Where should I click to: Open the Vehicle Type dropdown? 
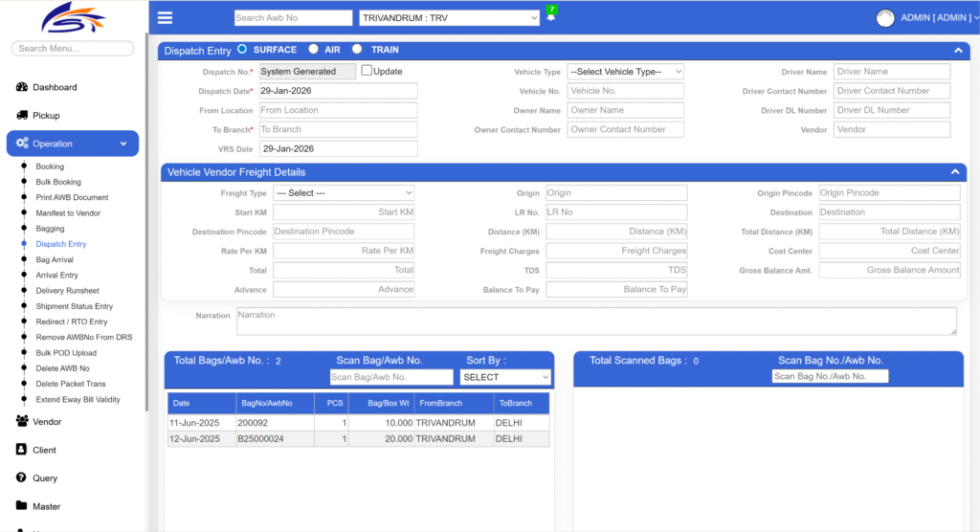point(625,72)
